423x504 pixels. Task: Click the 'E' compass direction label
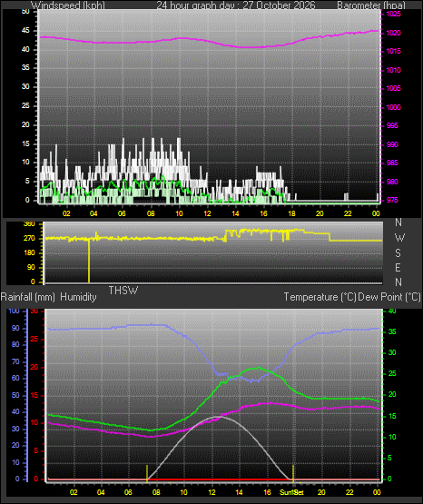(398, 267)
